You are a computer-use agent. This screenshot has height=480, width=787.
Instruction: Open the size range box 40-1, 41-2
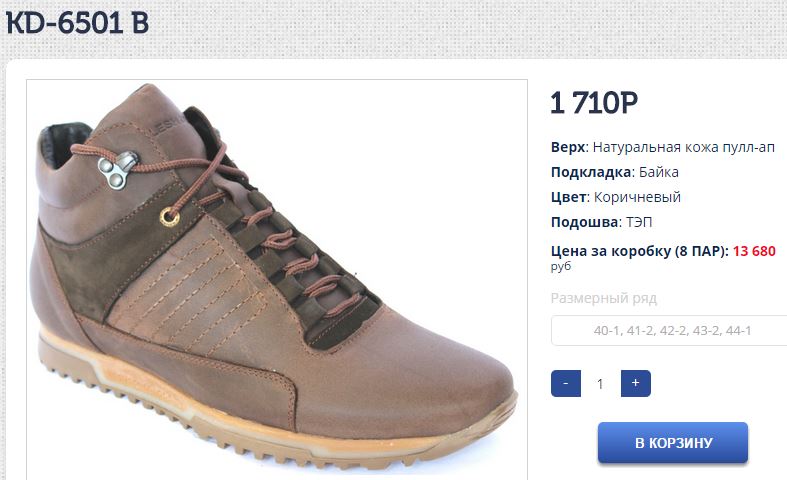click(x=670, y=330)
